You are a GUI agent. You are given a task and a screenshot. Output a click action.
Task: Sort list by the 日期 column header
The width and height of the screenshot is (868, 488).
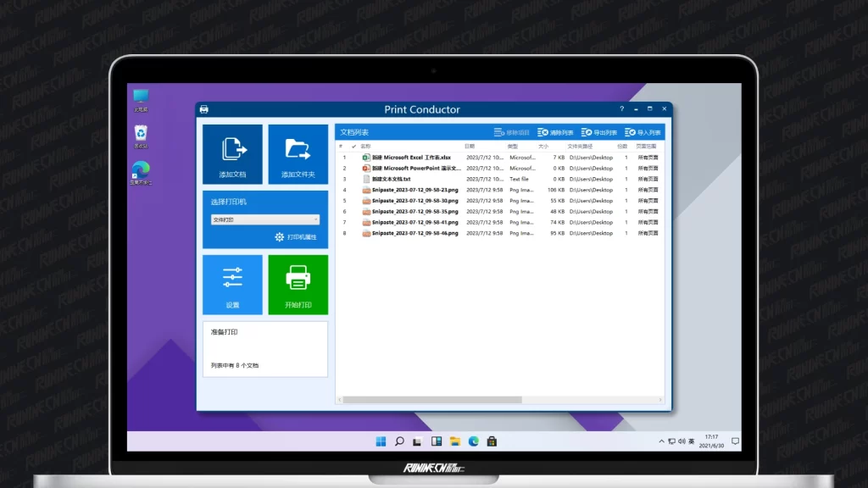point(469,147)
